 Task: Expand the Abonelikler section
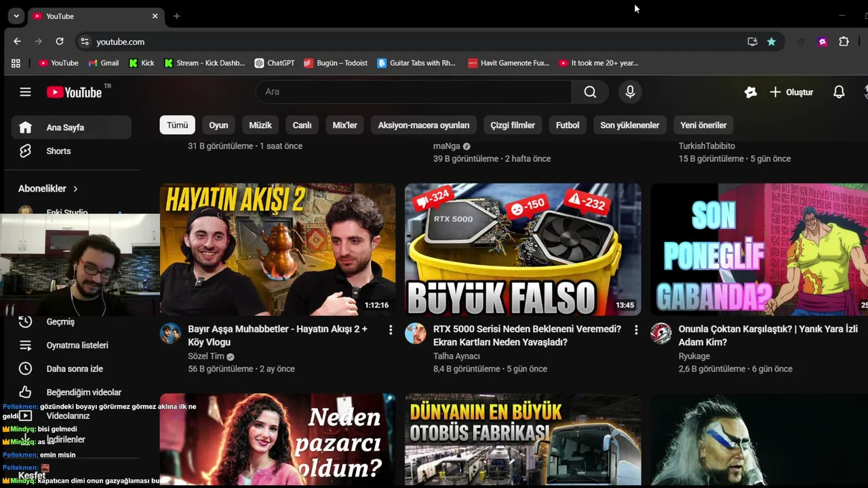click(x=48, y=188)
